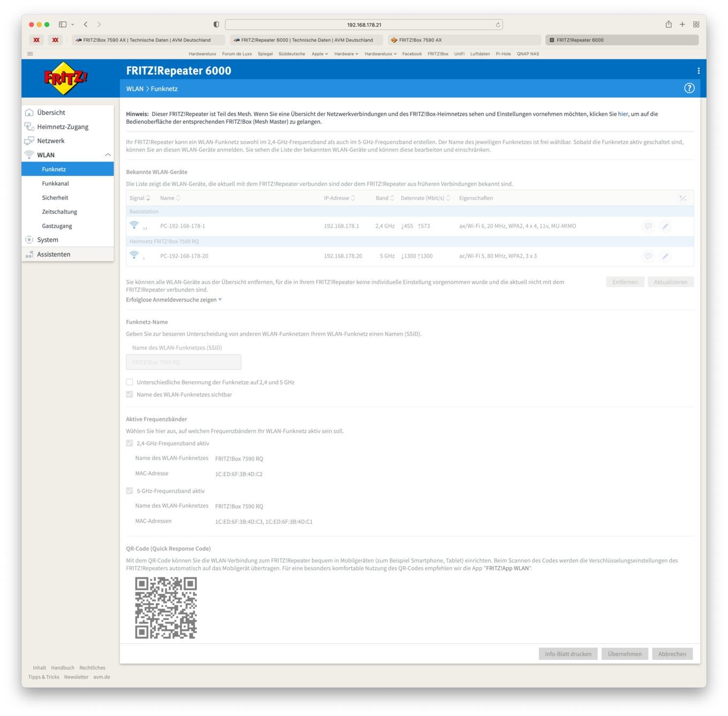Screen dimensions: 728x716
Task: Click wifi signal icon of PC-192-168-178-1
Action: 134,225
